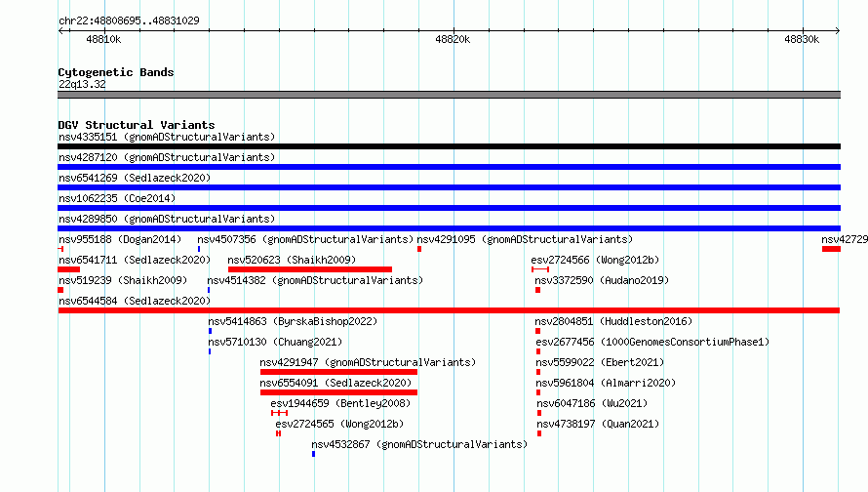Open nsv6554091 Sedlazeck2020 label
This screenshot has height=492, width=868.
point(335,383)
